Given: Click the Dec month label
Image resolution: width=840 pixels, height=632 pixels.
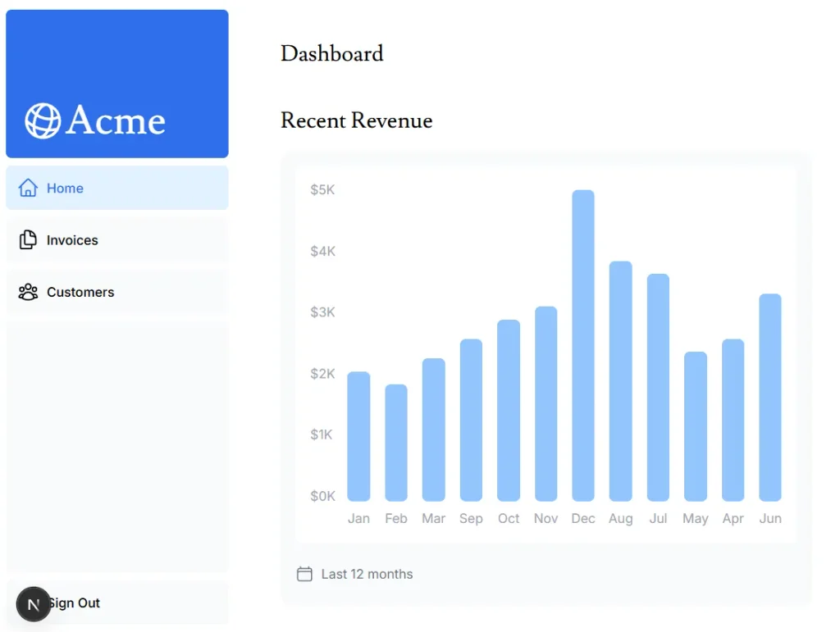Looking at the screenshot, I should (583, 519).
